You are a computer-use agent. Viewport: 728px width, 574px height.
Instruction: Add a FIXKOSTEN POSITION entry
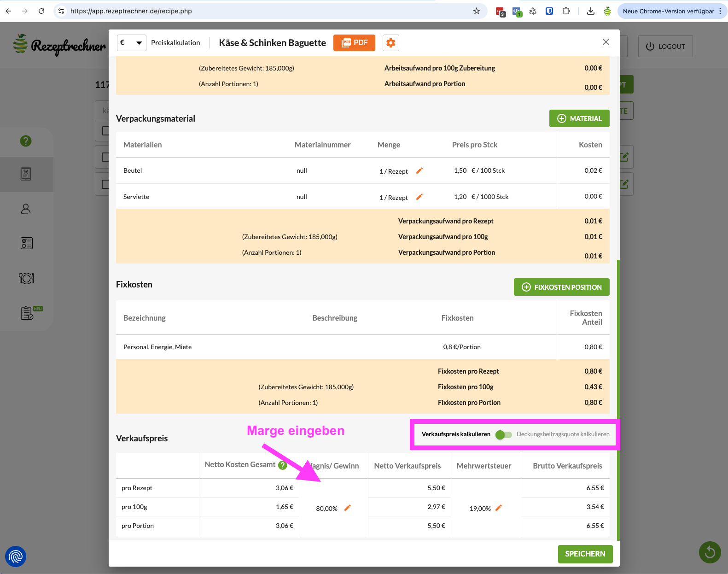561,287
